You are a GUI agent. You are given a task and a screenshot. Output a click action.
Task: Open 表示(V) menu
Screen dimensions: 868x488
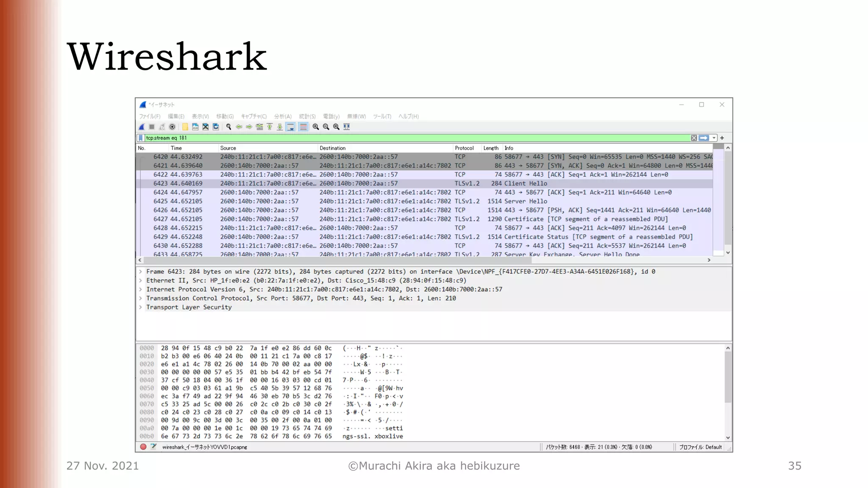coord(200,116)
